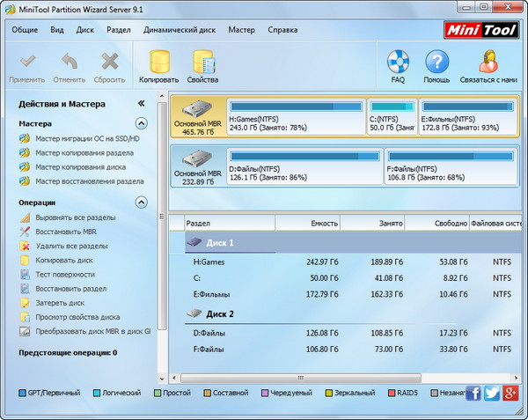Open the Properties (Свойства) toolbar icon

[x=203, y=62]
